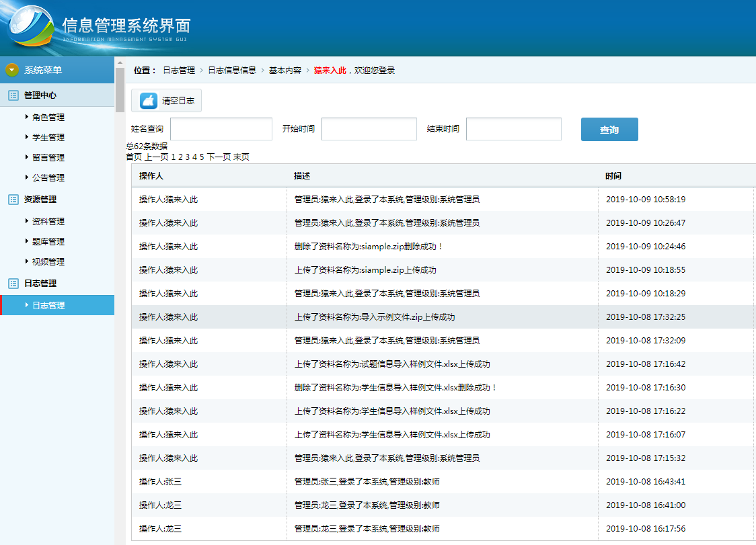Screen dimensions: 756x545
Task: Open 视频管理 menu item
Action: (48, 261)
